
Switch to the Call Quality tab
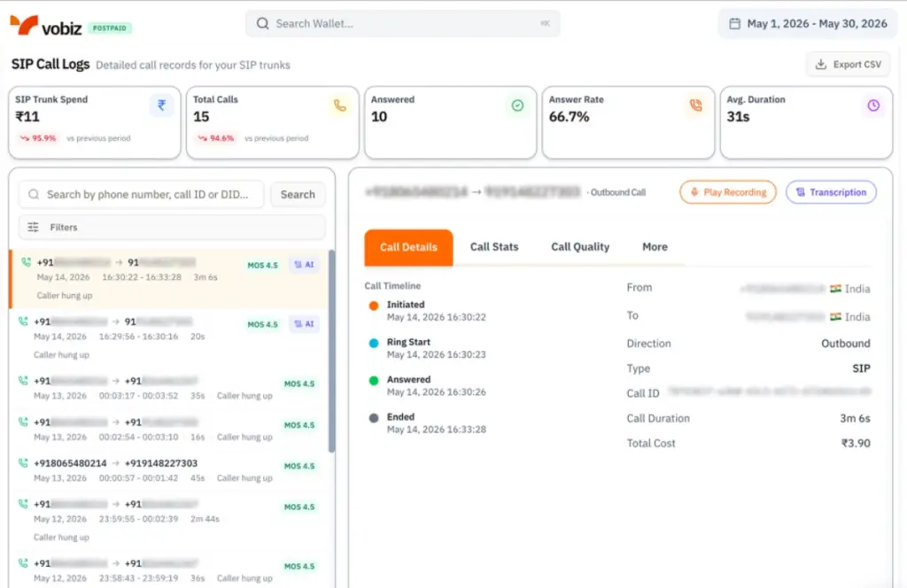click(x=580, y=247)
